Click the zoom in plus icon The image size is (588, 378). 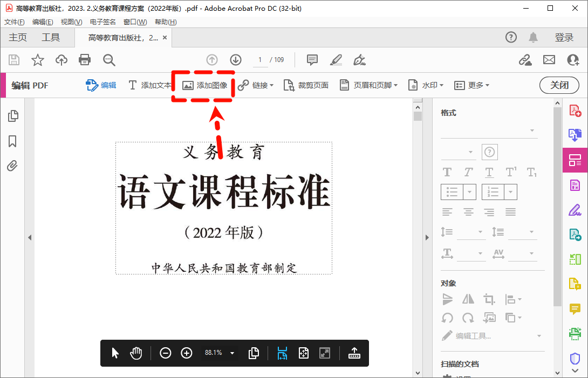pos(186,353)
